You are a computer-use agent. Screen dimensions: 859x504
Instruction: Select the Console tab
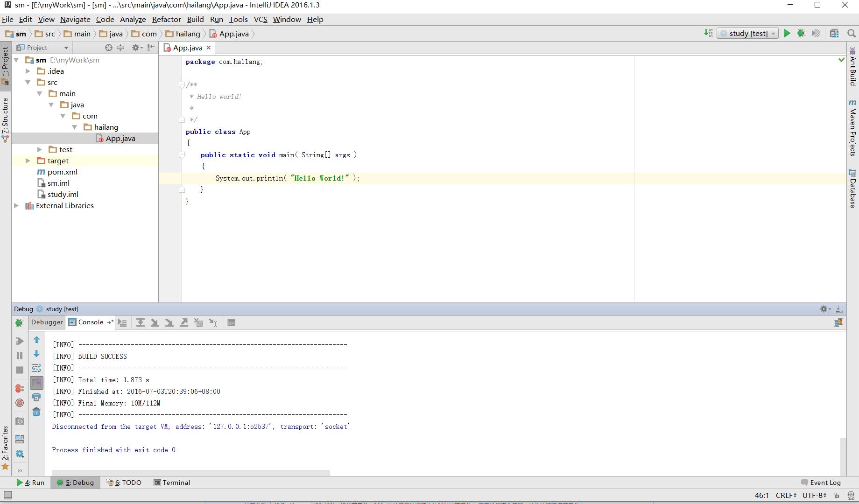coord(90,322)
